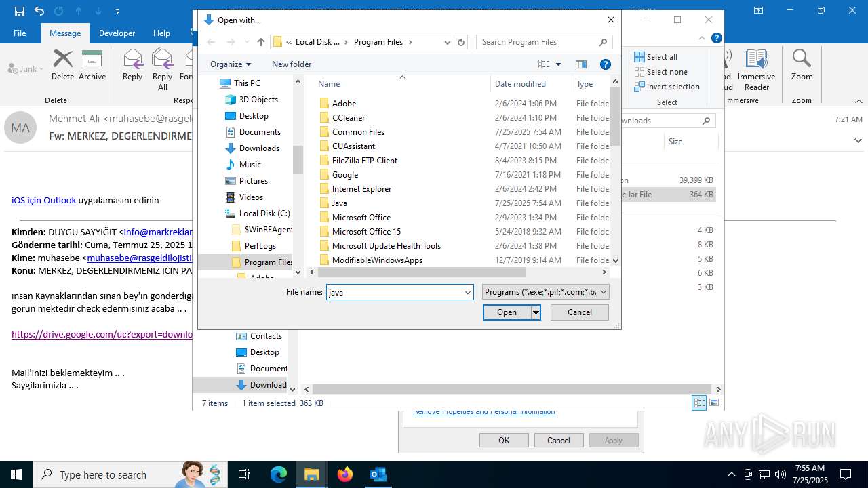Click the Back arrow in Open with dialog
This screenshot has width=868, height=488.
tap(211, 42)
